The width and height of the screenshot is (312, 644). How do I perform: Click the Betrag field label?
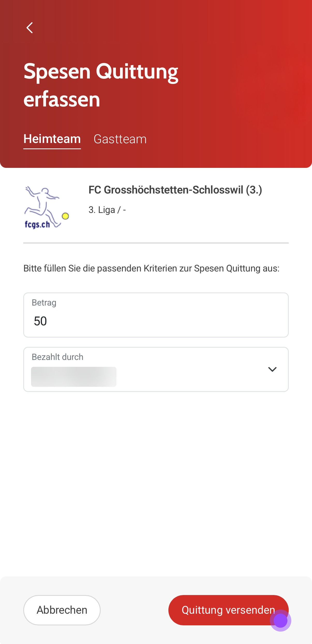pos(44,303)
